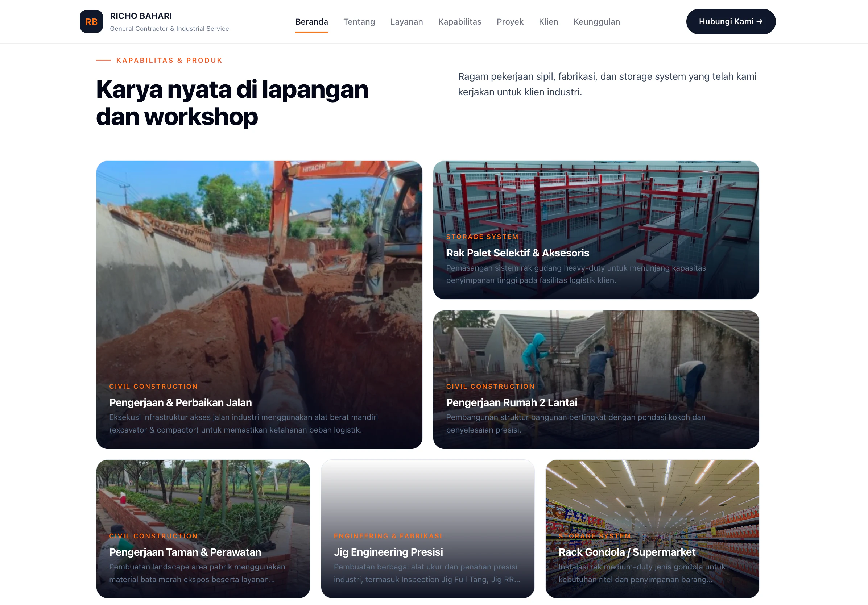Image resolution: width=868 pixels, height=605 pixels.
Task: Click the KAPABILITAS & PRODUK section label
Action: click(169, 60)
